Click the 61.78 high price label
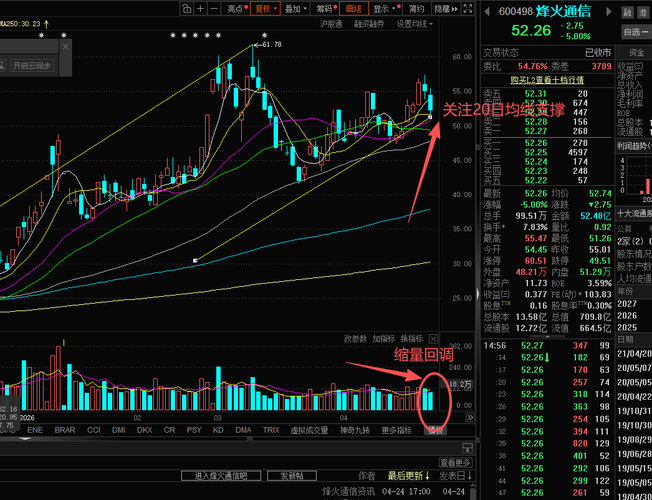 coord(272,44)
